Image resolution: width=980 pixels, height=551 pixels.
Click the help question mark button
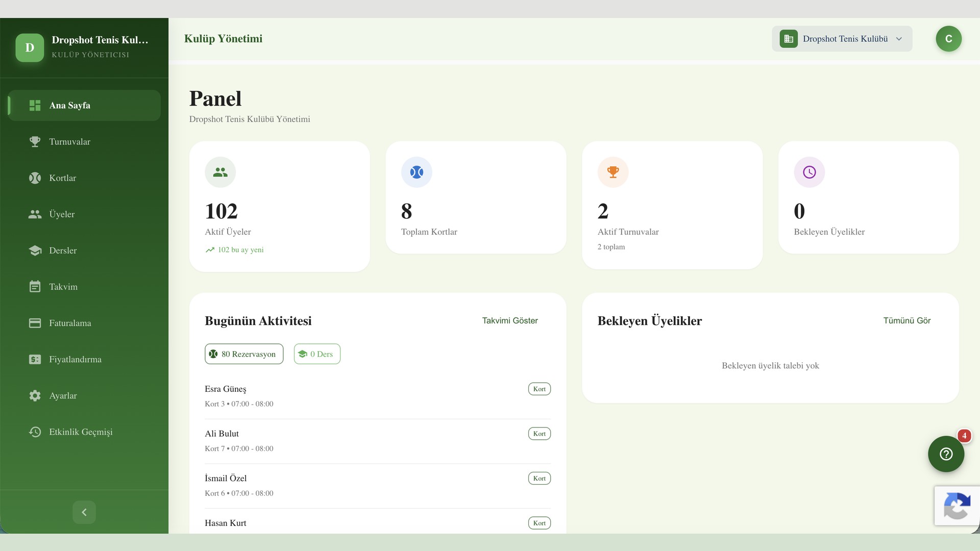[x=946, y=454]
